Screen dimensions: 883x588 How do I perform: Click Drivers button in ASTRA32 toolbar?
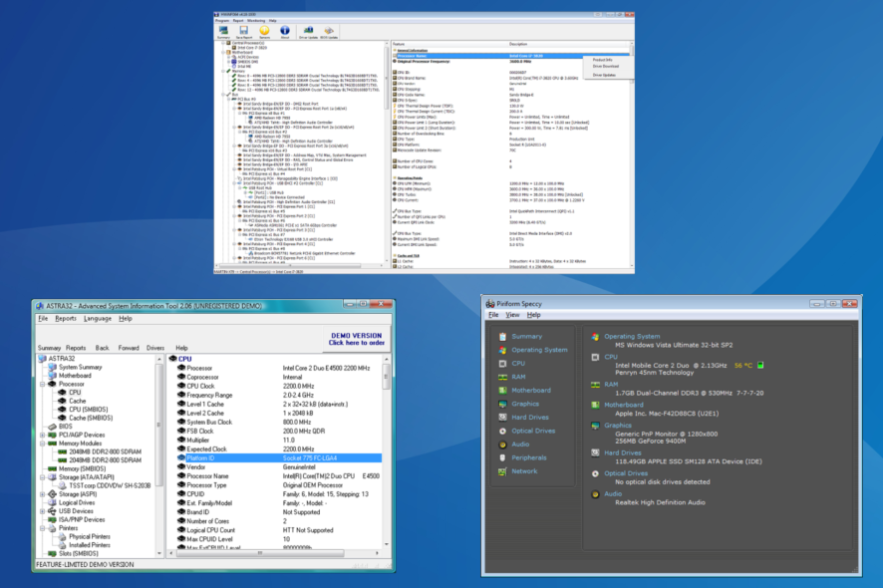(155, 348)
